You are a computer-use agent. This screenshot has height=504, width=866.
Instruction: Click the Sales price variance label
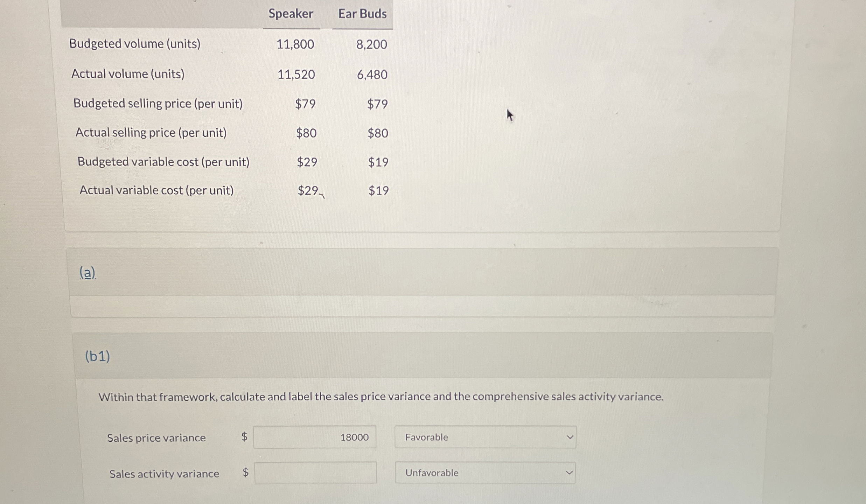[156, 437]
